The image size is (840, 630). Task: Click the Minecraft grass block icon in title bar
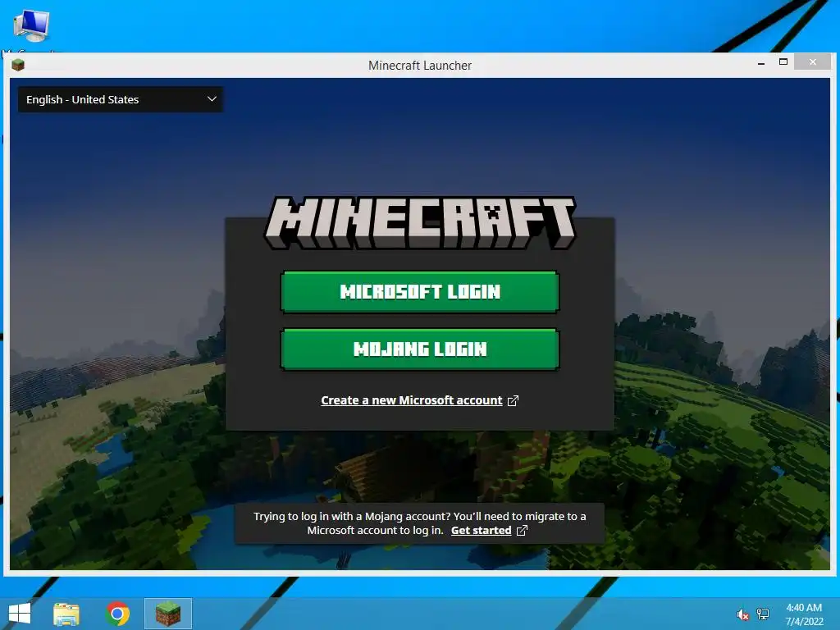tap(18, 66)
